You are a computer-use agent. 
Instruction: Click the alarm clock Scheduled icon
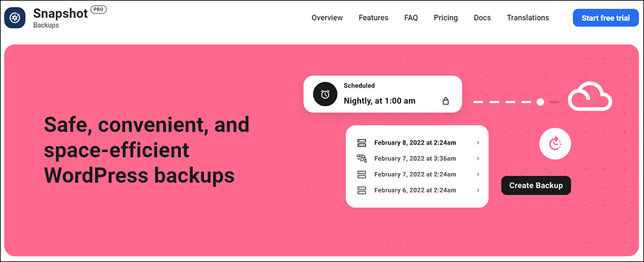pos(325,94)
